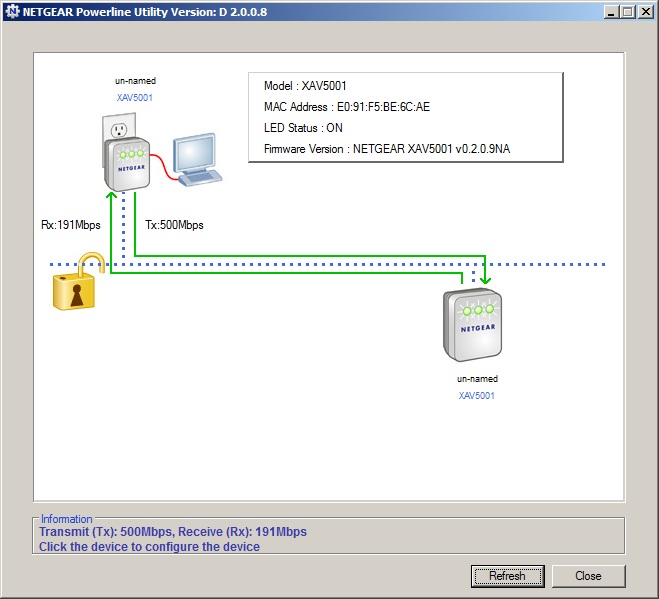Click the remote XAV5001 powerline adapter icon

click(x=472, y=325)
